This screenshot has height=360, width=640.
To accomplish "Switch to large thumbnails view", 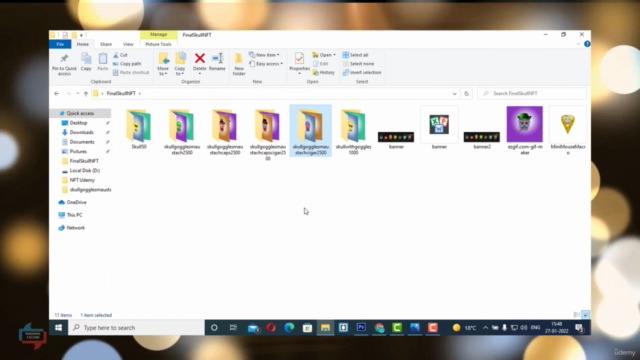I will click(x=585, y=315).
